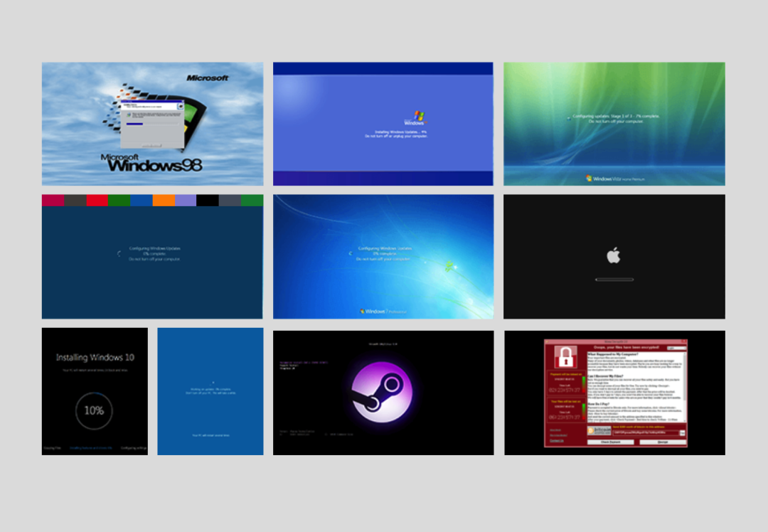This screenshot has width=768, height=532.
Task: Select the last green swatch in the row
Action: click(x=252, y=201)
